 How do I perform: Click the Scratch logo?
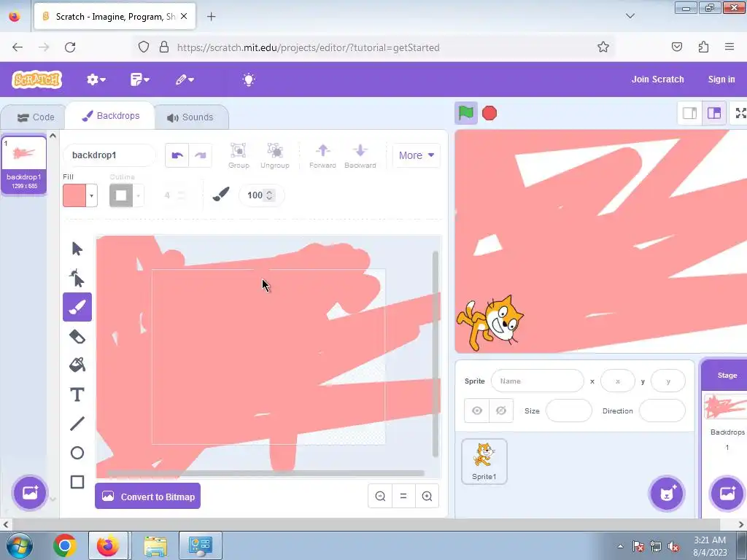37,79
